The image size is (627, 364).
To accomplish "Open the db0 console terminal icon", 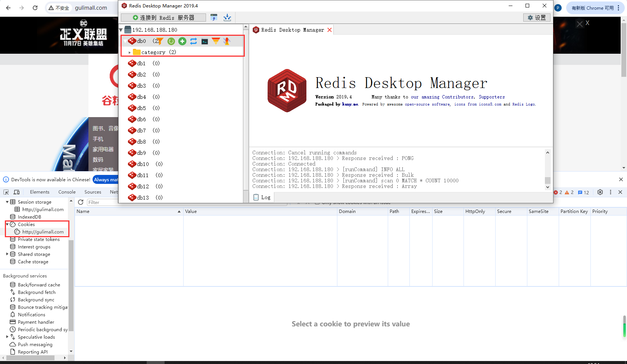I will 205,41.
